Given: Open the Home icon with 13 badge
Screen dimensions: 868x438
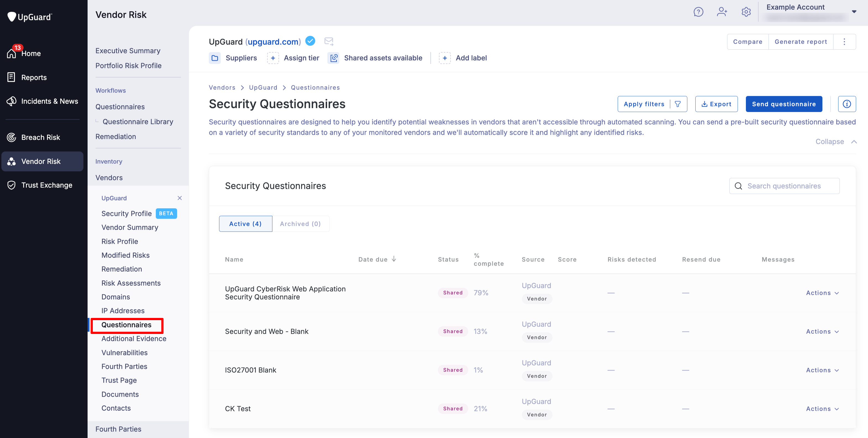Looking at the screenshot, I should pos(12,53).
